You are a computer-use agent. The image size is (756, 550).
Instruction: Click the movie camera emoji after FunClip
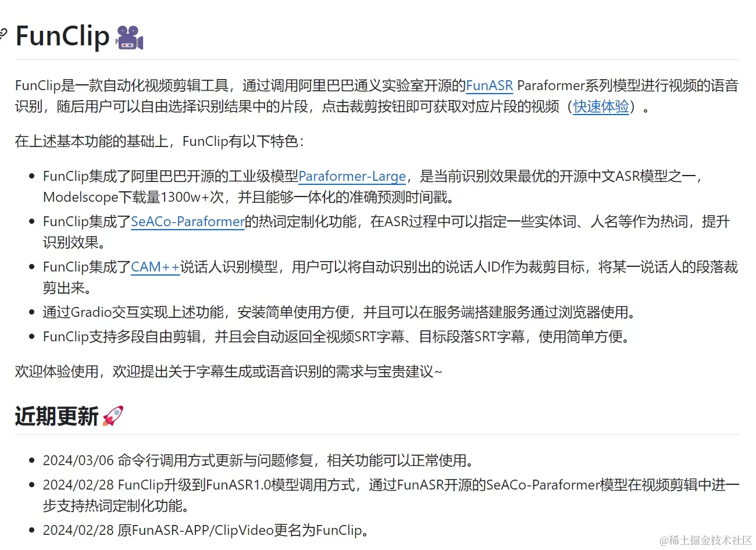(x=129, y=37)
